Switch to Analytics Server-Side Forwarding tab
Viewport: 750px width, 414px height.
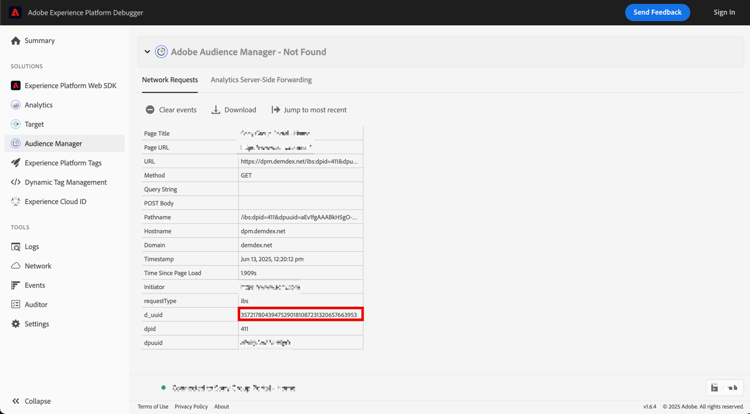point(261,80)
